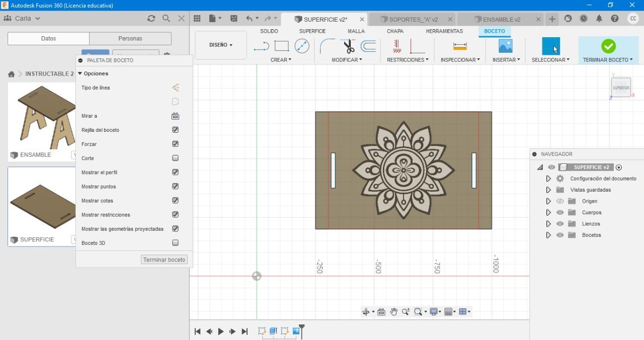The height and width of the screenshot is (340, 644).
Task: Uncheck Mostrar cotas
Action: point(175,200)
